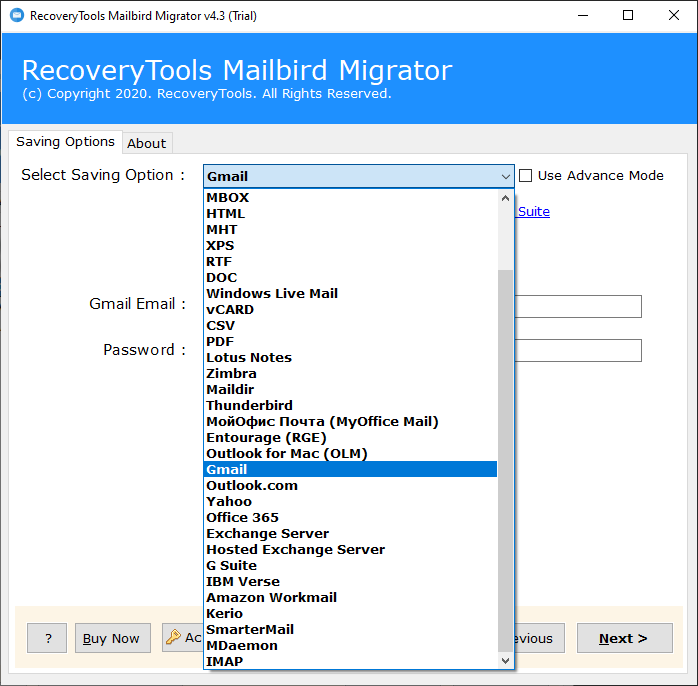Select RTF in the dropdown list
698x686 pixels.
click(x=350, y=262)
